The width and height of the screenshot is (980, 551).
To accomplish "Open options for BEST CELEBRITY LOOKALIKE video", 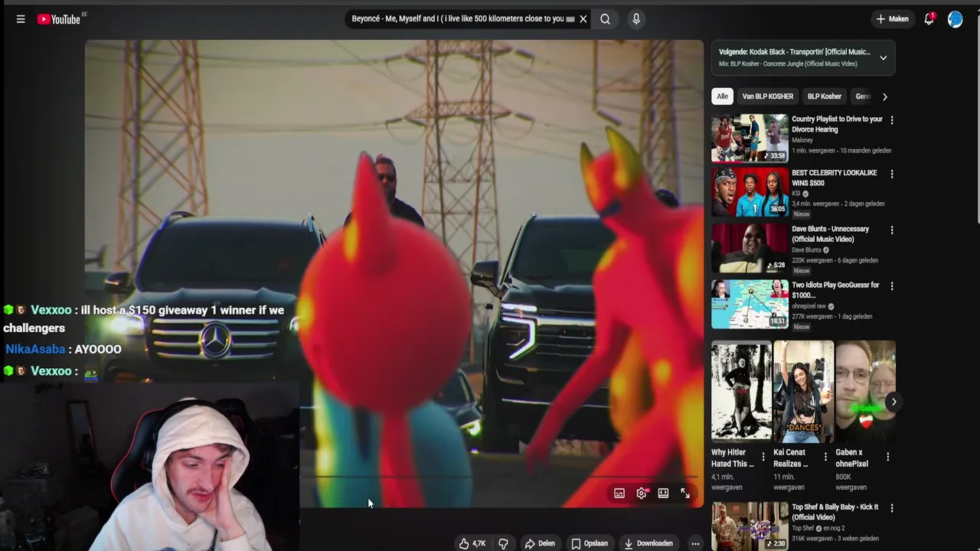I will tap(891, 174).
